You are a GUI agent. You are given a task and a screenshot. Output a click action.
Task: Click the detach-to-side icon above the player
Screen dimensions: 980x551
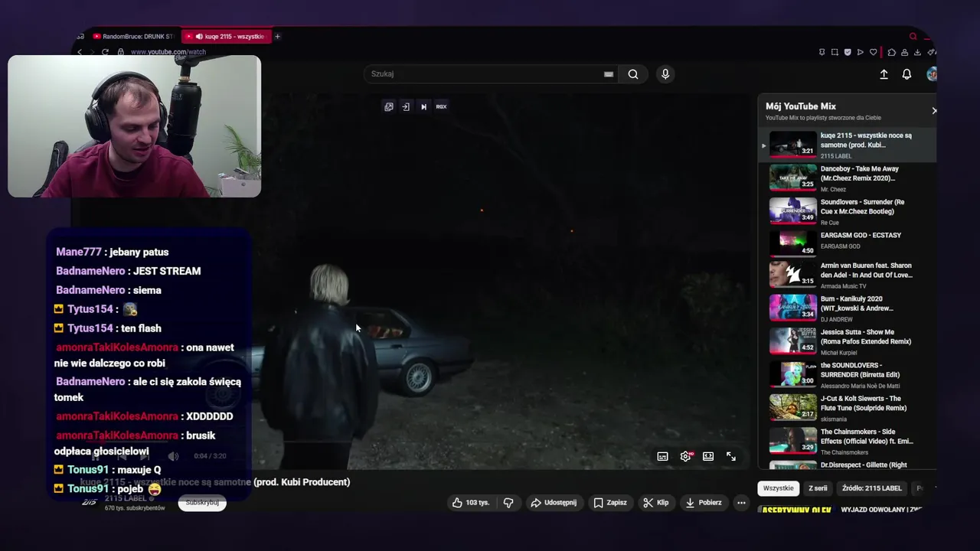click(406, 106)
